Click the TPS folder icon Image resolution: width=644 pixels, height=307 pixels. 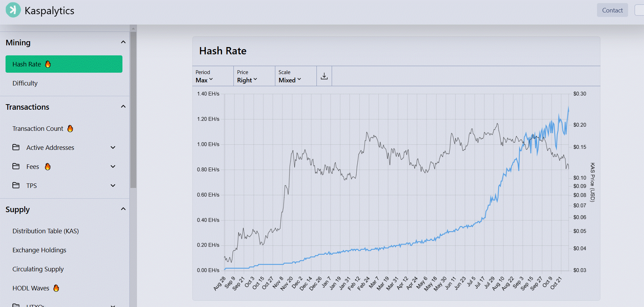16,186
